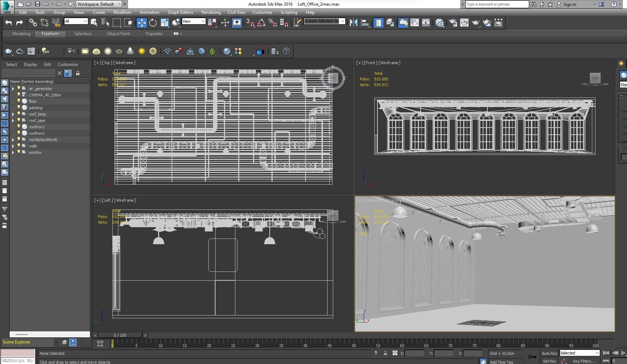Toggle visibility bulb for walls object

pos(19,146)
